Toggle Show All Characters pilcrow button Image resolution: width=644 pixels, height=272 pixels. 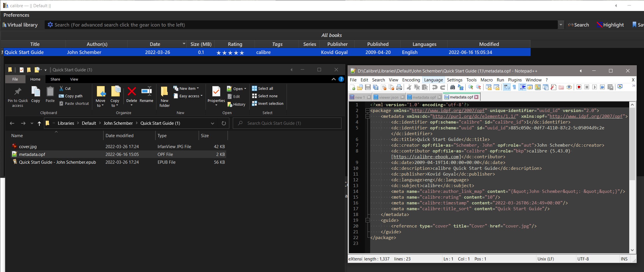pos(514,87)
